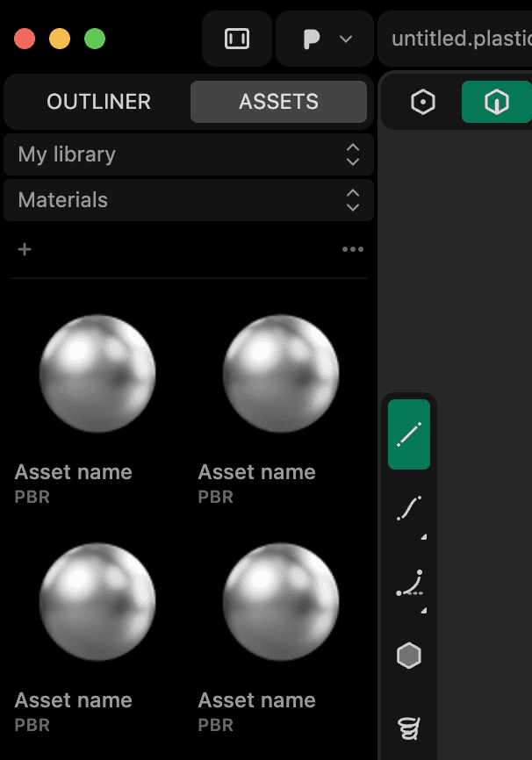Open the three-dot asset options menu
532x760 pixels.
(x=352, y=249)
